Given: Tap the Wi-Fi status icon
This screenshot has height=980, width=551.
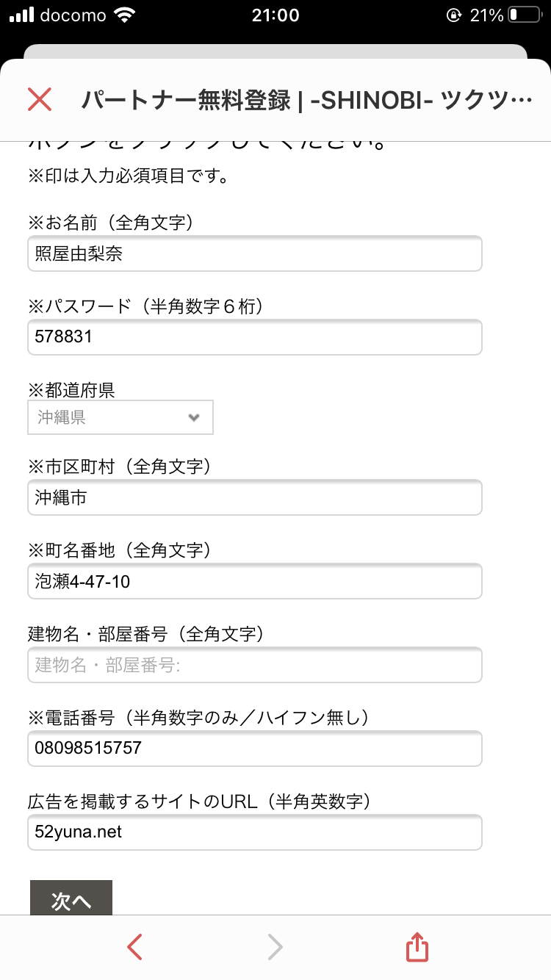Looking at the screenshot, I should (x=126, y=15).
